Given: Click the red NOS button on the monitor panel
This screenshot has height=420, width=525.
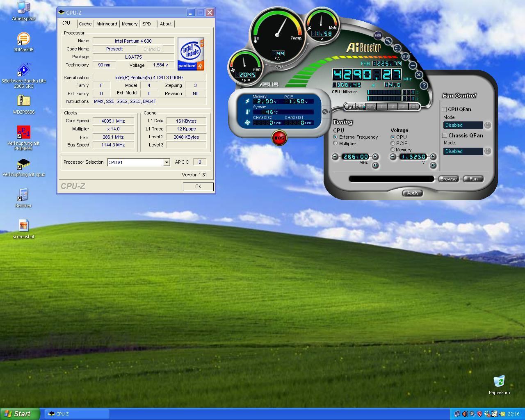Looking at the screenshot, I should pos(279,138).
